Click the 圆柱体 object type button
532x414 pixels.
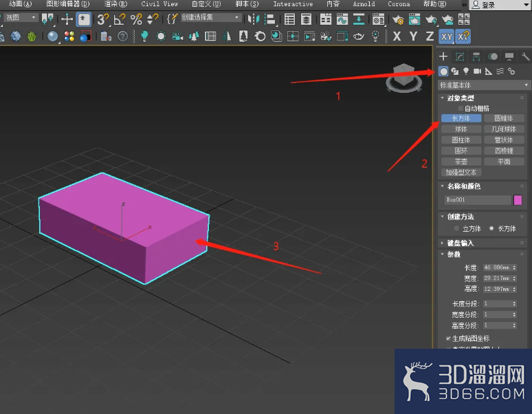click(461, 140)
